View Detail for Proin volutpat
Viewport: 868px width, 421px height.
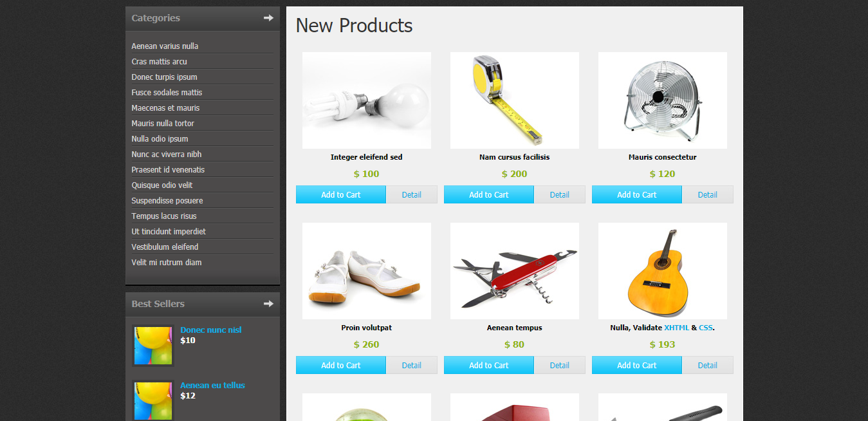point(412,365)
